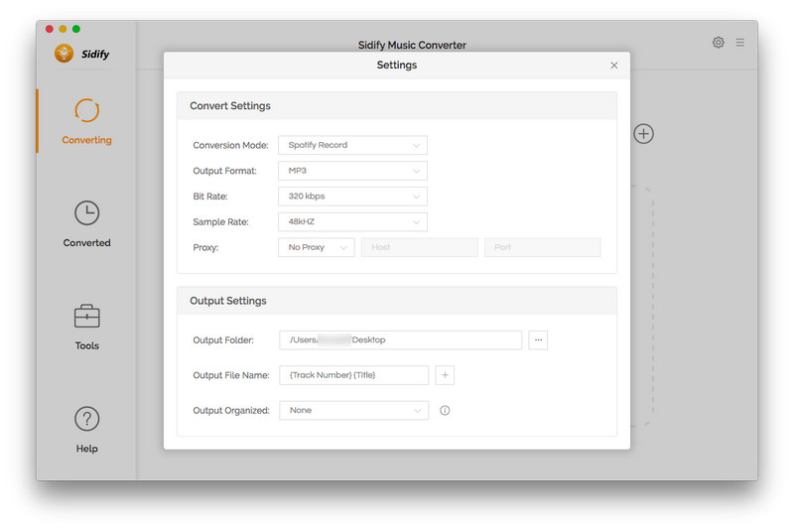Image resolution: width=794 pixels, height=532 pixels.
Task: Click the Converted label in sidebar
Action: pos(86,243)
